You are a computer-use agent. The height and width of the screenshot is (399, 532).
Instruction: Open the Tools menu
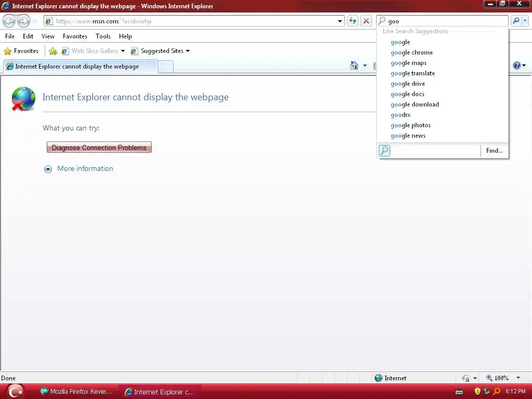click(103, 36)
